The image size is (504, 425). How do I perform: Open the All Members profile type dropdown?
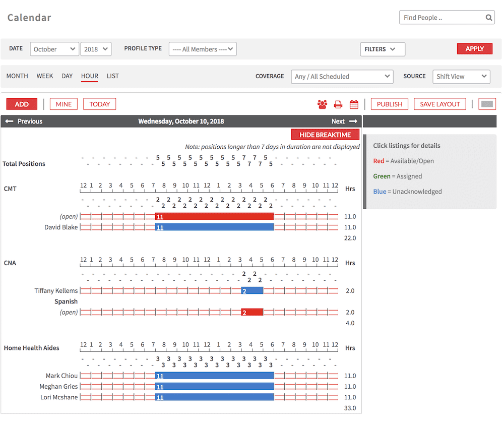(x=203, y=49)
